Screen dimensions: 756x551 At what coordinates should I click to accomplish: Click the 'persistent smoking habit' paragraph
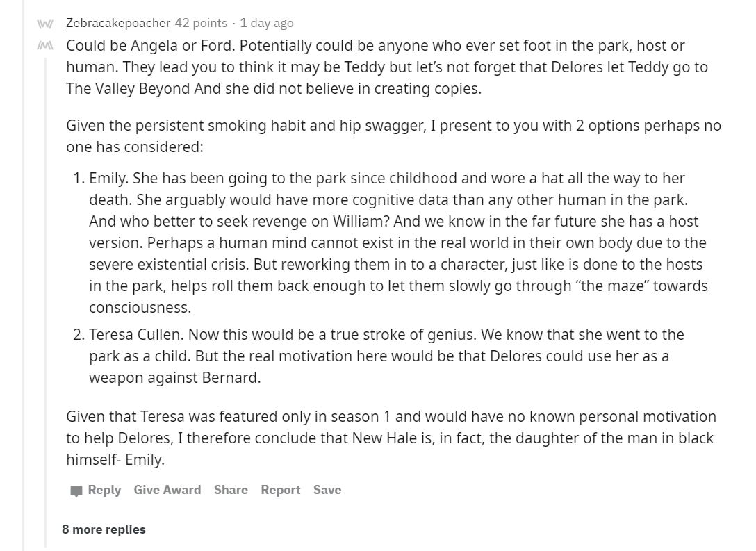[x=393, y=136]
